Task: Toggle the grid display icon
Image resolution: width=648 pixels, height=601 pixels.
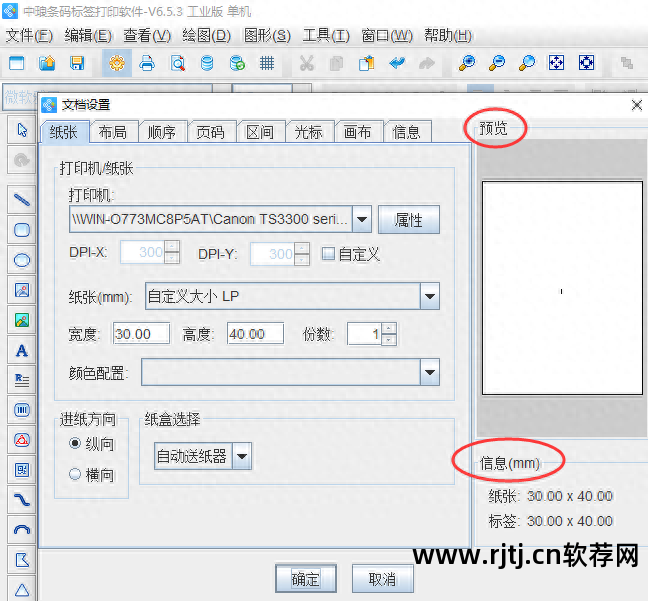Action: pyautogui.click(x=267, y=64)
